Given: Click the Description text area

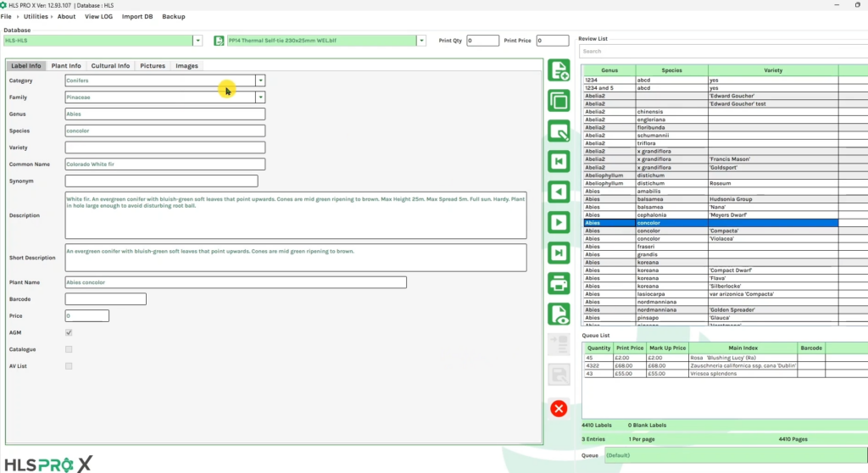Looking at the screenshot, I should pyautogui.click(x=296, y=215).
